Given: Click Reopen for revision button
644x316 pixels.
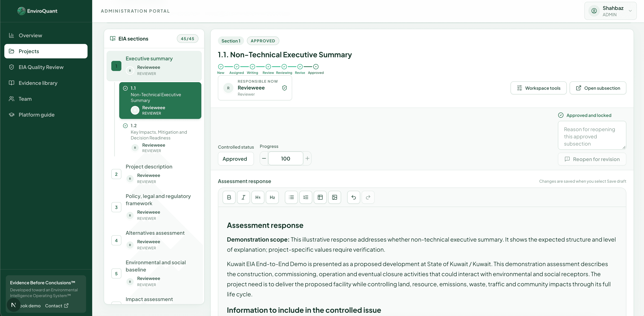Looking at the screenshot, I should point(592,159).
